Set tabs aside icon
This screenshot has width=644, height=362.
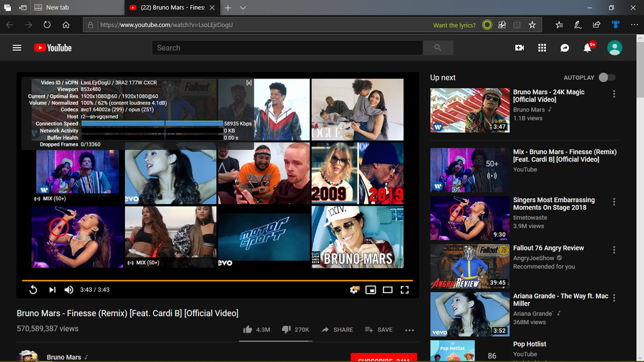(x=23, y=7)
